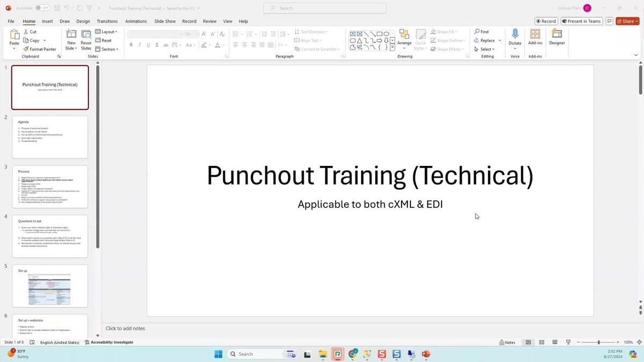The image size is (644, 362).
Task: Select slide 3 thumbnail in the pane
Action: (x=50, y=186)
